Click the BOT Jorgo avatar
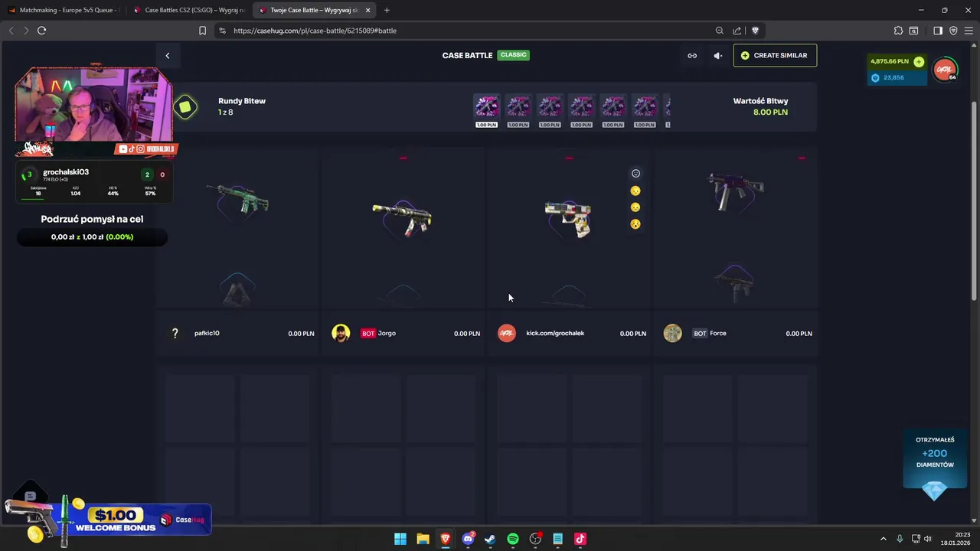The height and width of the screenshot is (551, 980). (x=341, y=333)
